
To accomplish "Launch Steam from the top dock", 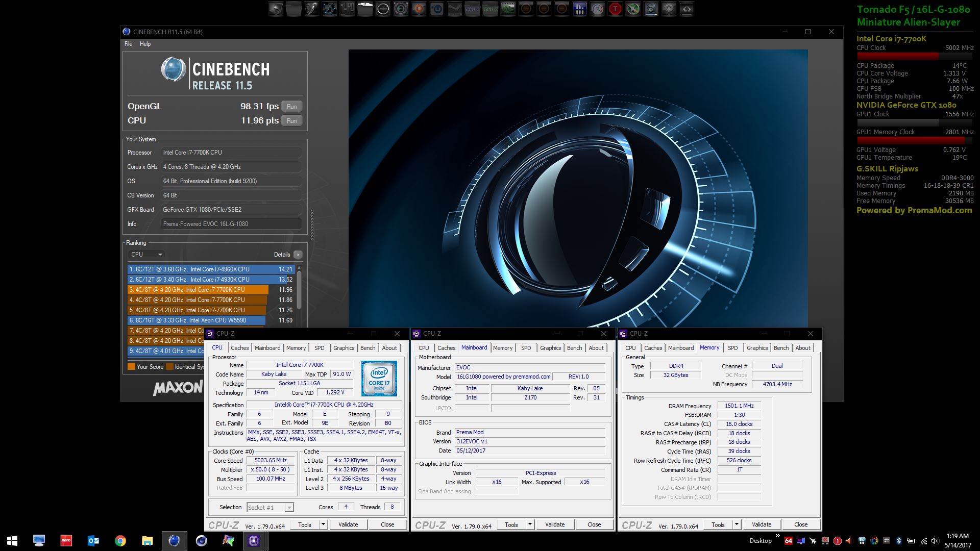I will click(x=455, y=9).
